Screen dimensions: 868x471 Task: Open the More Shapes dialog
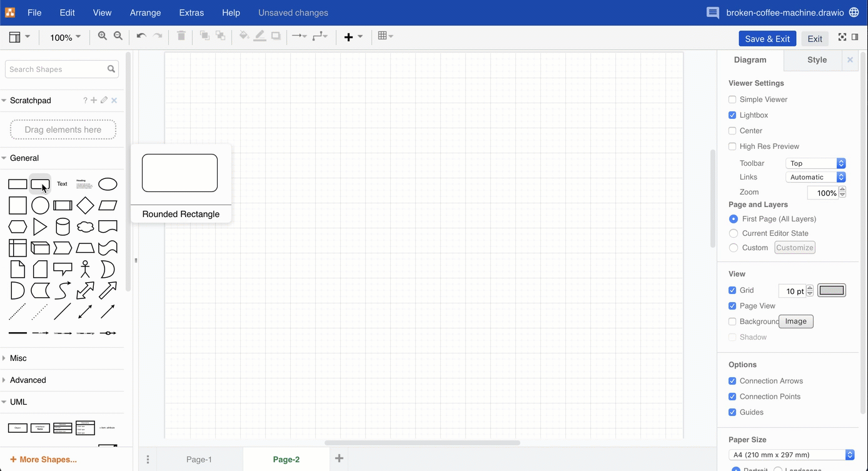[43, 459]
